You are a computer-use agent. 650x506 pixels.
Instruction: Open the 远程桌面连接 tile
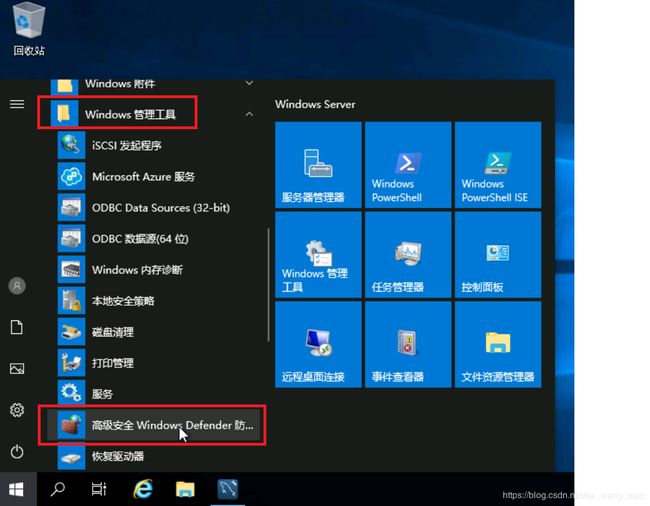point(318,344)
